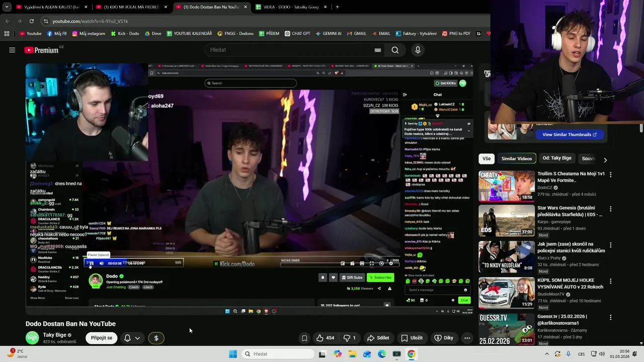Open Taky Bige channel name link
644x362 pixels.
coord(55,335)
